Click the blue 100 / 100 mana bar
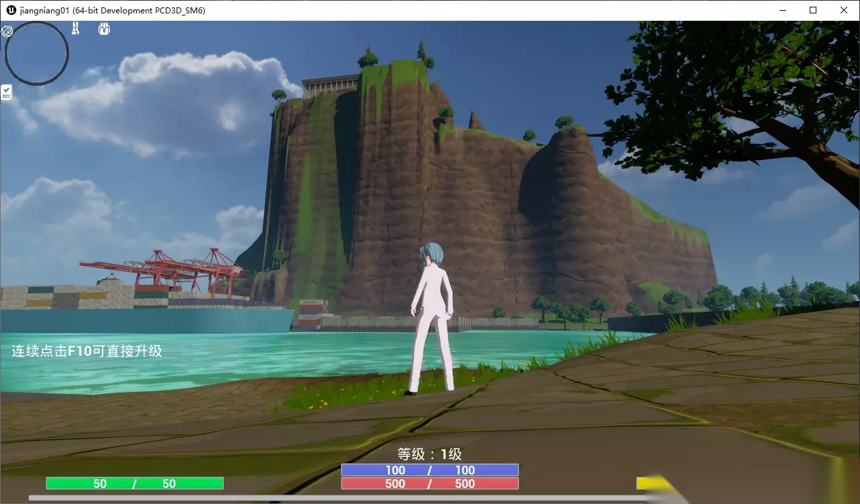Viewport: 860px width, 504px height. [x=429, y=470]
